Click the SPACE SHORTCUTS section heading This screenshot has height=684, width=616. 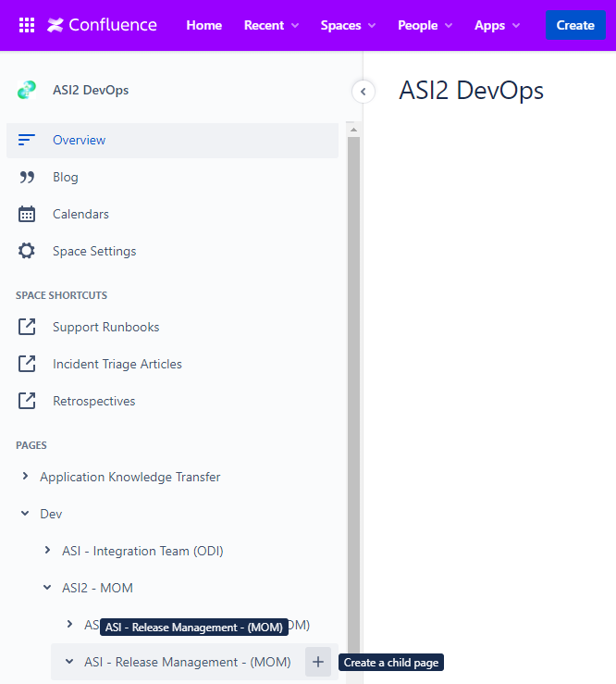(x=61, y=295)
